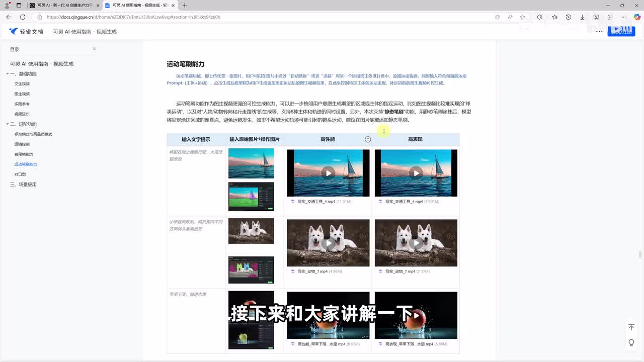
Task: Jump to 标准模式与高品质模式 in outline
Action: pyautogui.click(x=33, y=134)
